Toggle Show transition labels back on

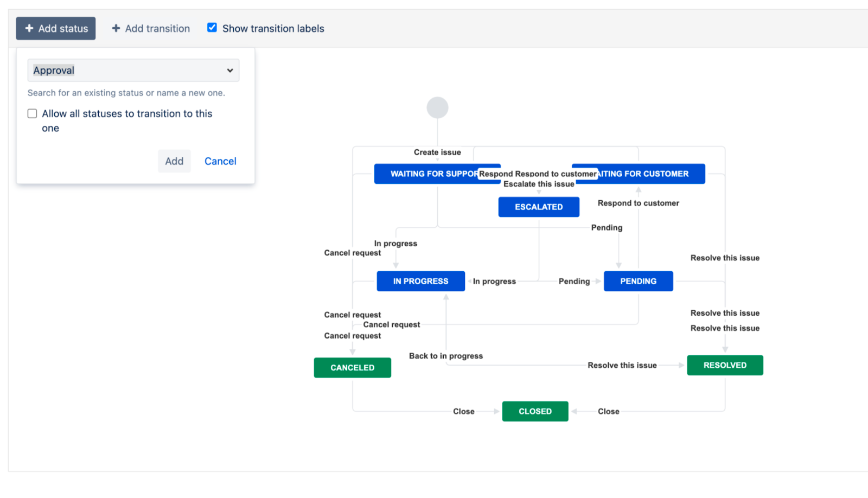[212, 27]
